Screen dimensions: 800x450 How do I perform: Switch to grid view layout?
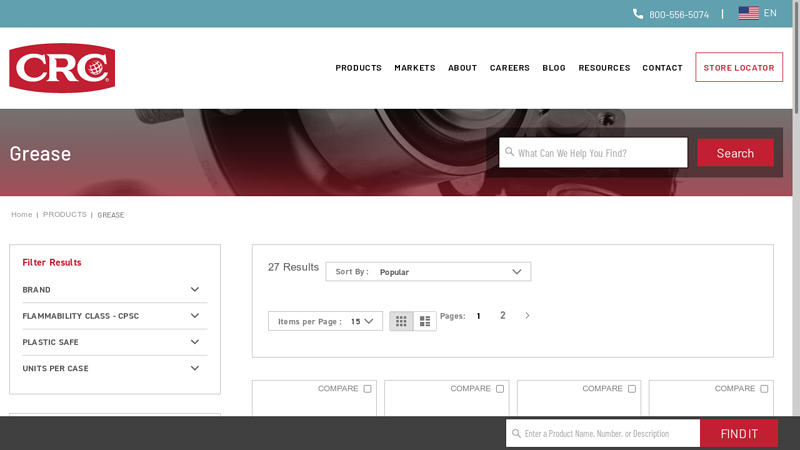click(x=401, y=321)
